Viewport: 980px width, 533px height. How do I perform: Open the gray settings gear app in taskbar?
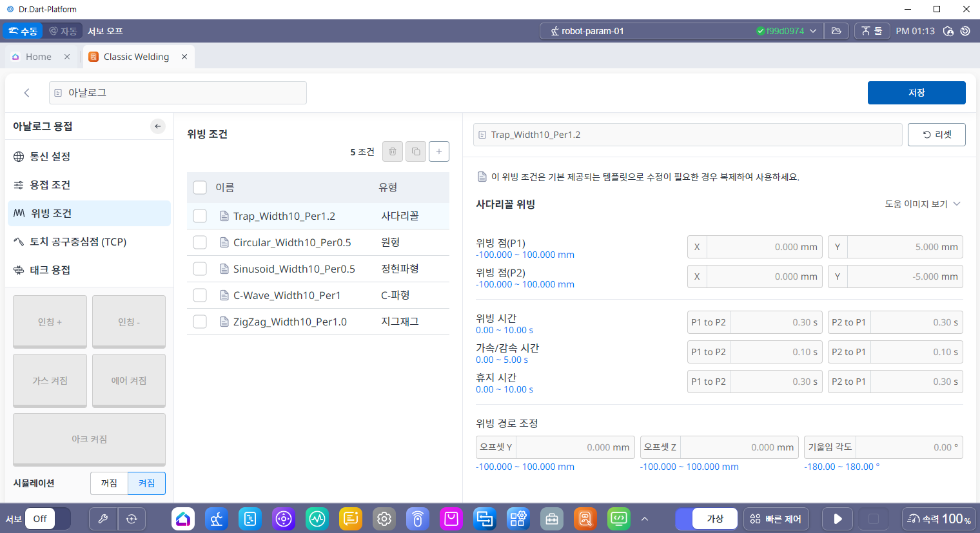click(x=384, y=519)
